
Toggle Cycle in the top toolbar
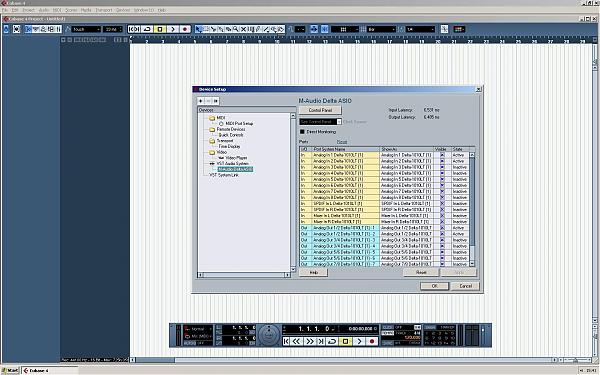(x=147, y=29)
